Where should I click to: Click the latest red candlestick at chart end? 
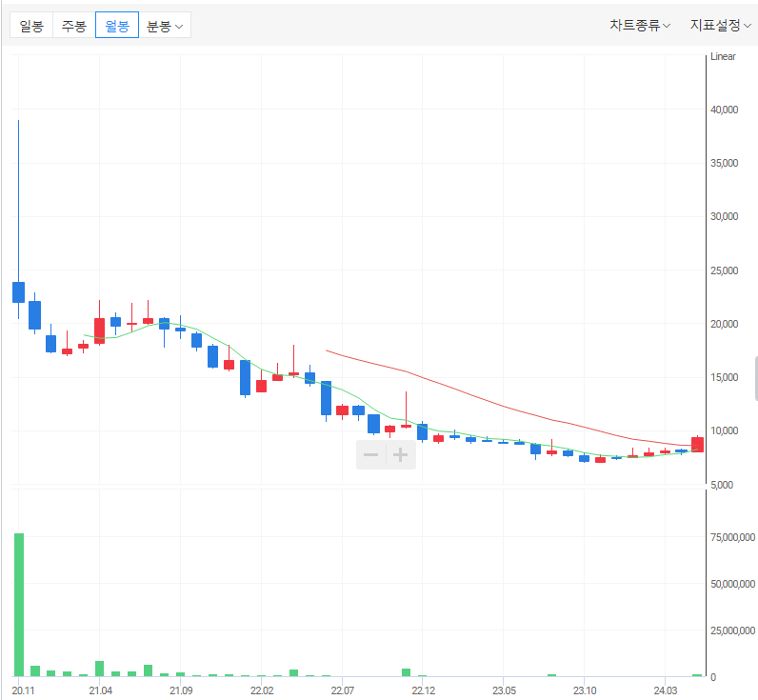[697, 444]
